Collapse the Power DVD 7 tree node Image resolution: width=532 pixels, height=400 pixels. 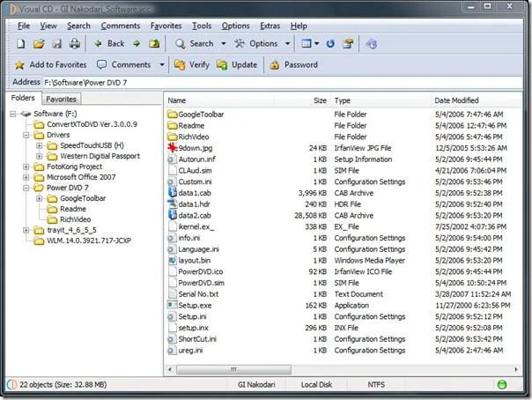26,188
